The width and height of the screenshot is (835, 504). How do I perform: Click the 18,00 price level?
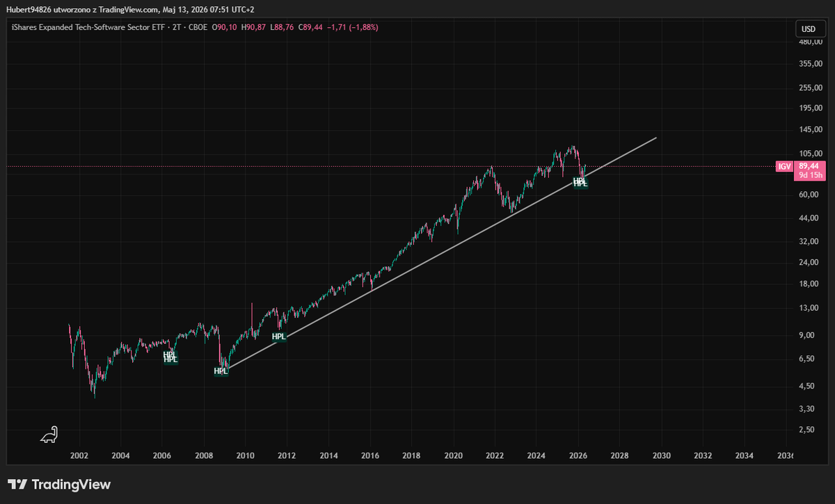[x=809, y=284]
